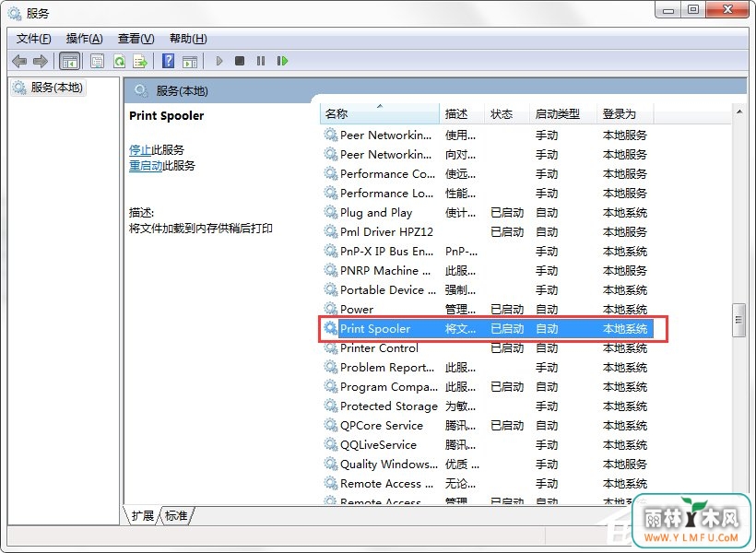Click the Restart Service icon
This screenshot has width=756, height=553.
(x=282, y=61)
